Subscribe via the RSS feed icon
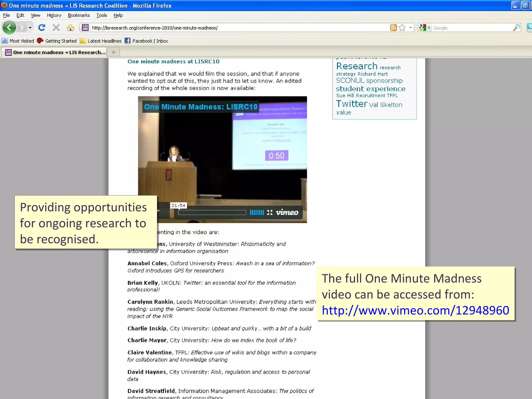This screenshot has height=399, width=532. pos(393,28)
